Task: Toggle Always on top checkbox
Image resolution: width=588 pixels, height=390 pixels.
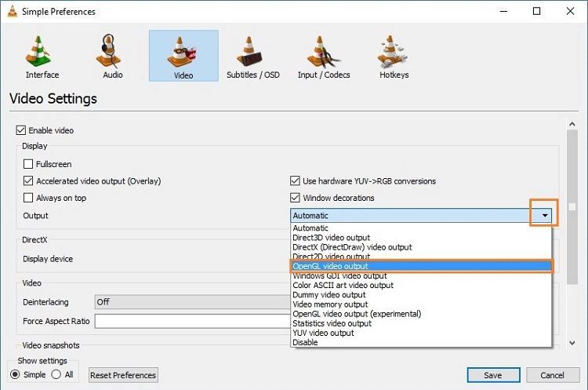Action: (28, 198)
